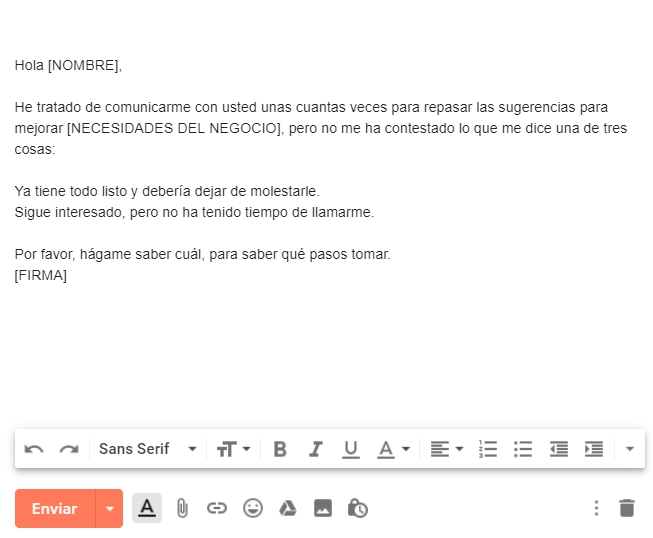Open the text size dropdown
This screenshot has width=653, height=538.
(233, 449)
